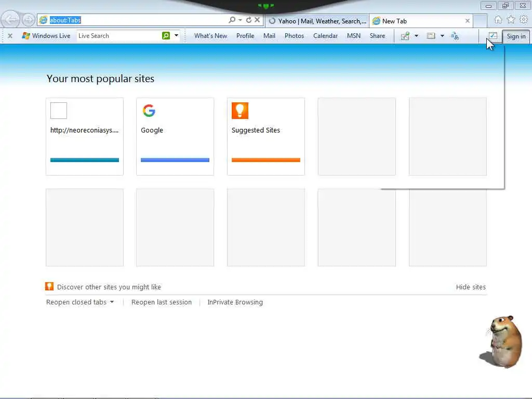Open MSN in the Windows Live toolbar

[x=353, y=36]
